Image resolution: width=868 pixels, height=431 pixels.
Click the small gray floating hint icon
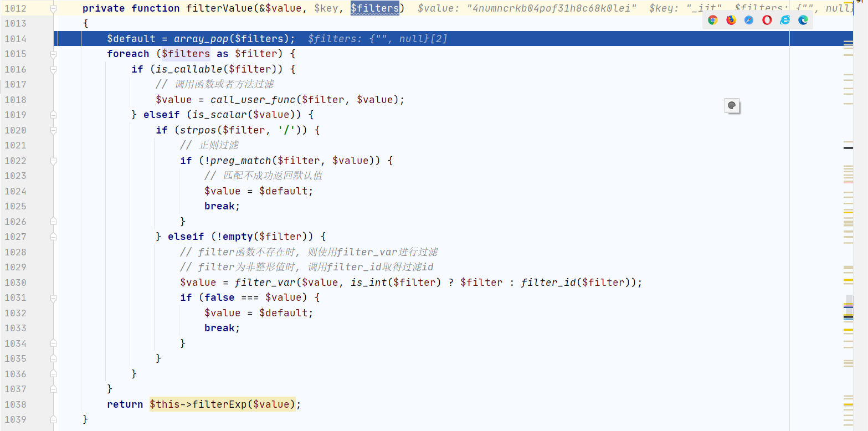(732, 106)
